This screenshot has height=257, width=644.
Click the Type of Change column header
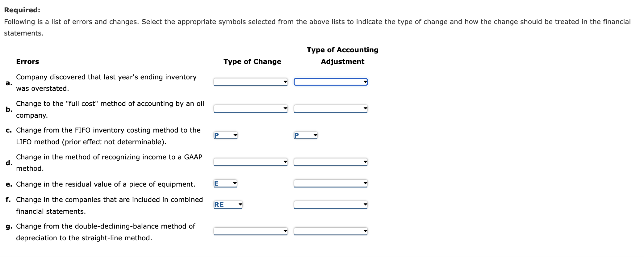click(252, 61)
